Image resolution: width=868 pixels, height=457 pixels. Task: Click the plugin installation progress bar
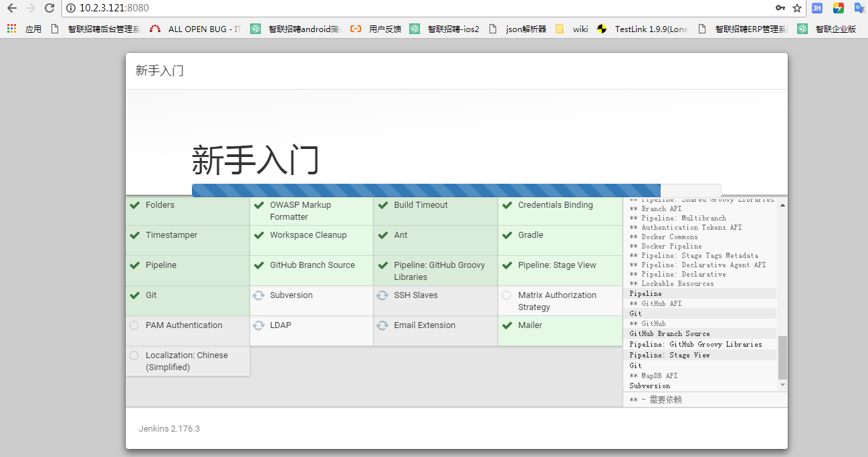point(456,190)
